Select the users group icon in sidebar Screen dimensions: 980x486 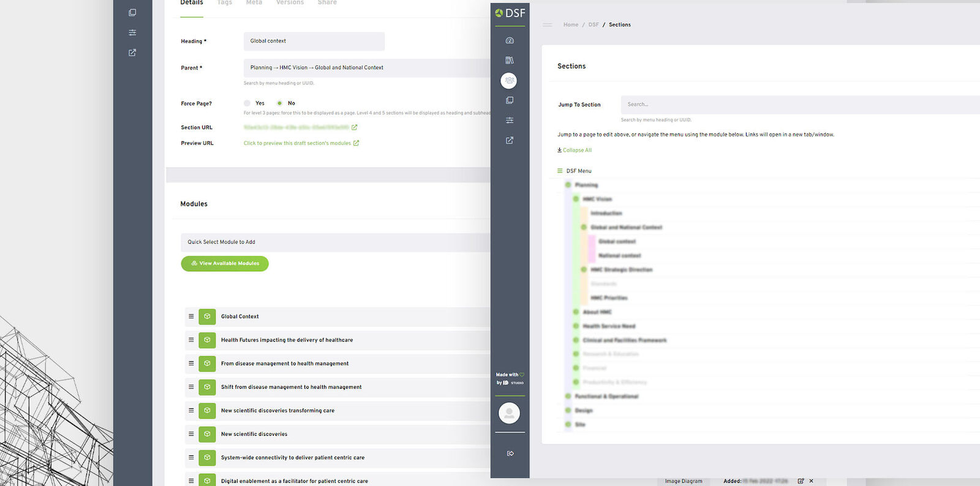pyautogui.click(x=509, y=81)
